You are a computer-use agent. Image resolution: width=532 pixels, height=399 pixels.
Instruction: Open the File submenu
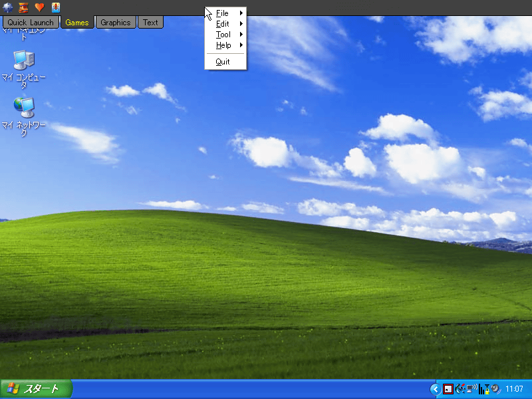[x=225, y=13]
